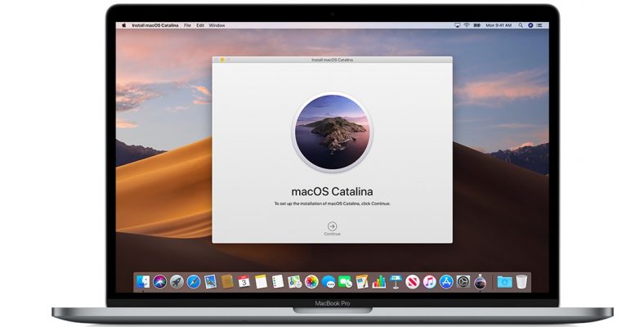Click the Wi-Fi status icon in menu bar
The height and width of the screenshot is (327, 644).
click(x=467, y=25)
